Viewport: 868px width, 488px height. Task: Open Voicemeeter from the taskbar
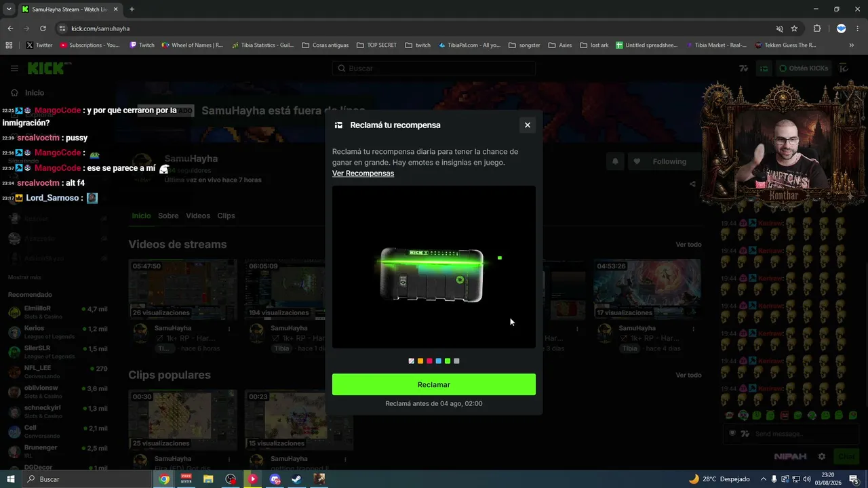click(186, 479)
